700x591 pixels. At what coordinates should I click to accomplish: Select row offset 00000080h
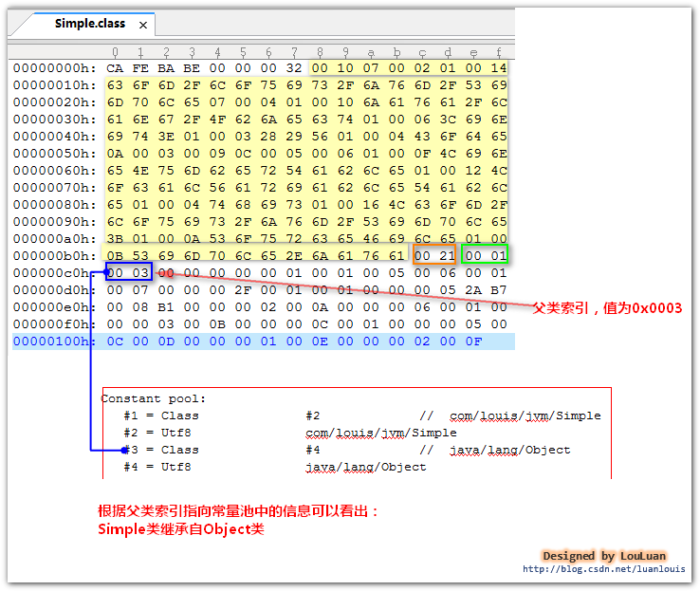click(54, 205)
